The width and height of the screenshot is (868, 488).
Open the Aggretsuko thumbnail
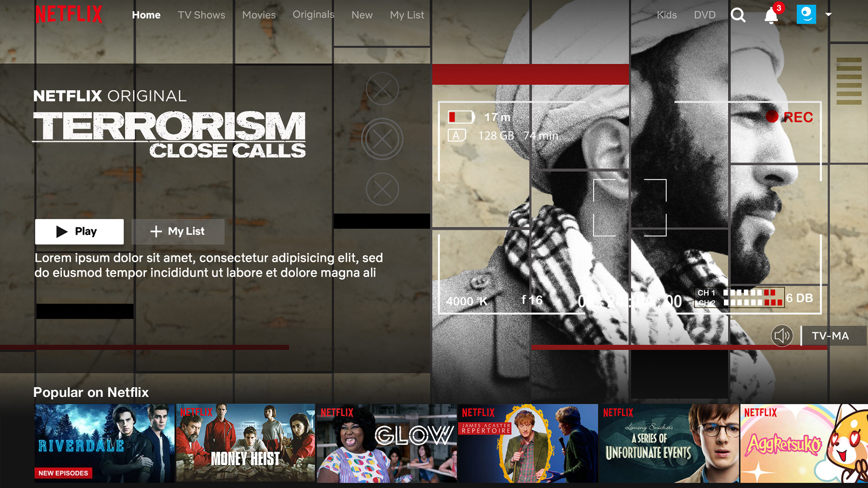(x=804, y=443)
